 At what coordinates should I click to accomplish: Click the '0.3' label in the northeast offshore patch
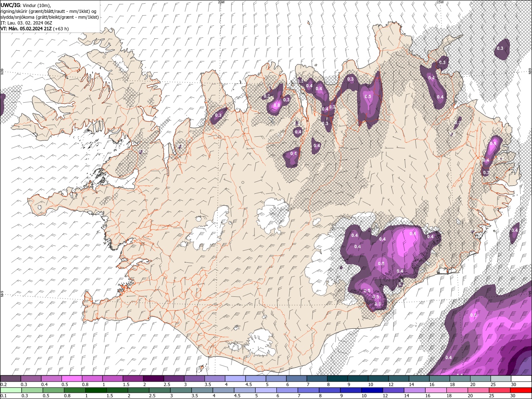pos(500,48)
